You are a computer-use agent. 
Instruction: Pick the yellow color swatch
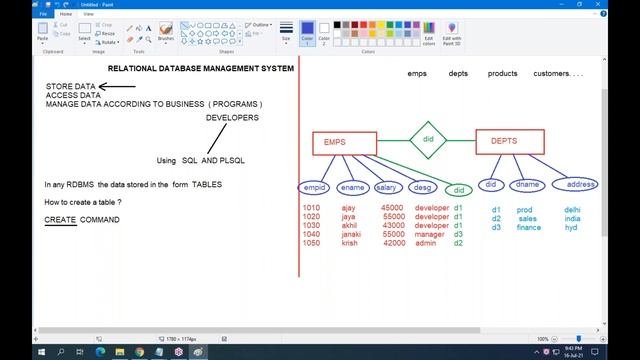point(381,25)
